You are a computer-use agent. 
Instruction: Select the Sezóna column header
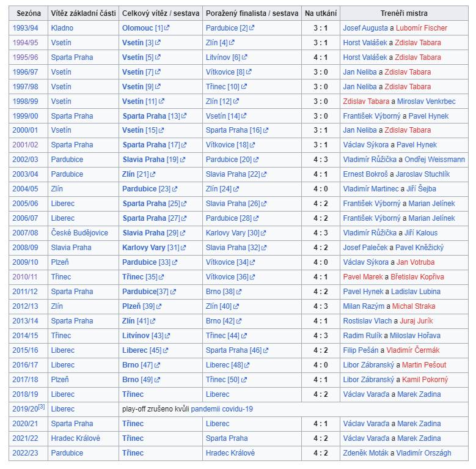tap(29, 13)
